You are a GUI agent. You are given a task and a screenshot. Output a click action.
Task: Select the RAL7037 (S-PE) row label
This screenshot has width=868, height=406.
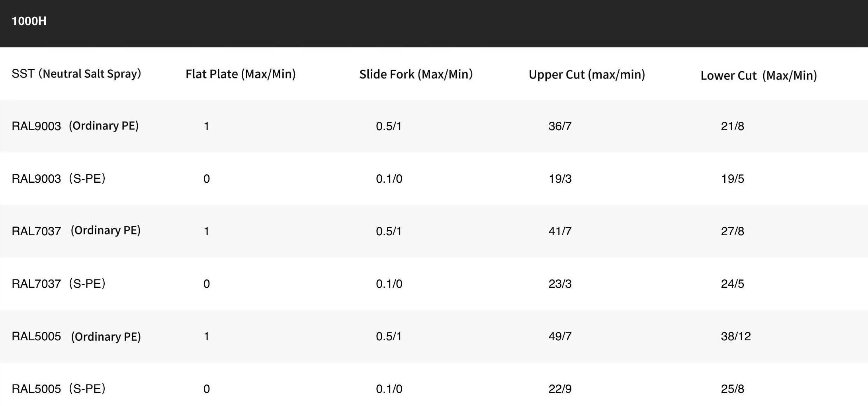pyautogui.click(x=59, y=283)
